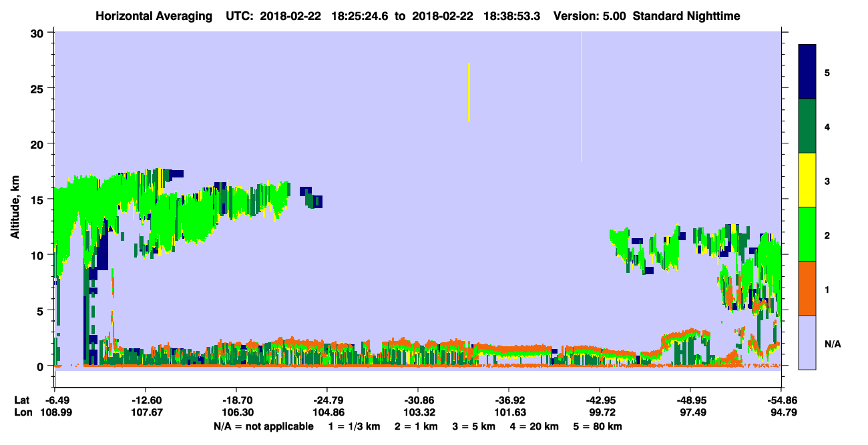Viewport: 868px width, 445px height.
Task: Click the 'Lon' axis row label
Action: [x=23, y=412]
